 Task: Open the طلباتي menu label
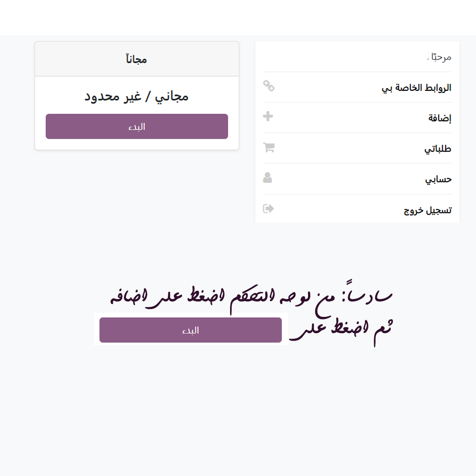(x=438, y=149)
